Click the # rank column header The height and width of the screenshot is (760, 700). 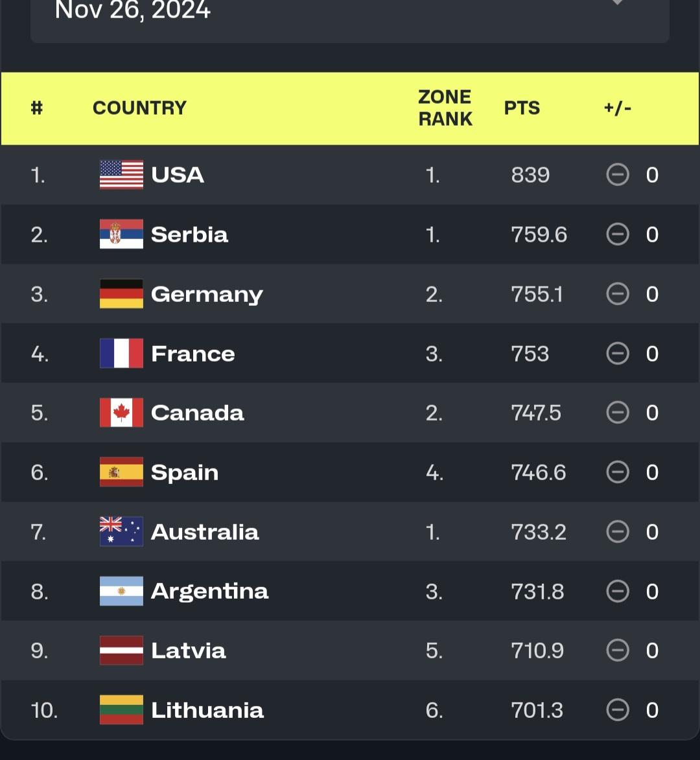tap(37, 108)
